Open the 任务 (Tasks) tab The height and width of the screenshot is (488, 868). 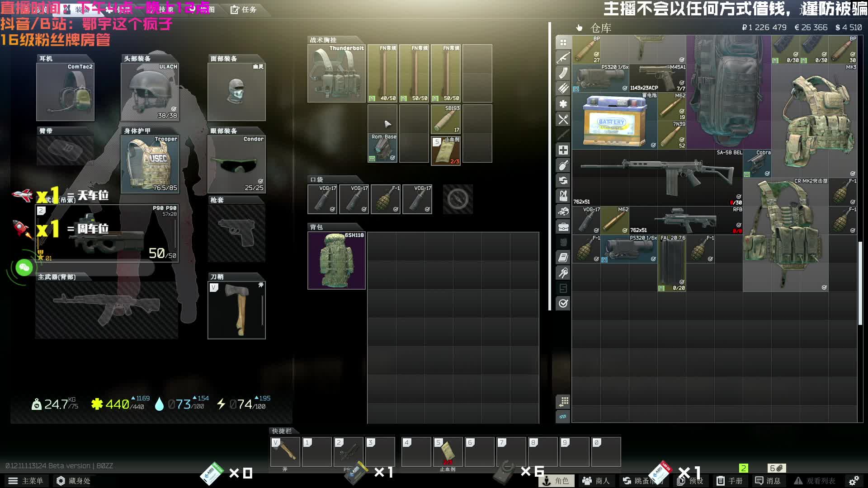point(244,9)
